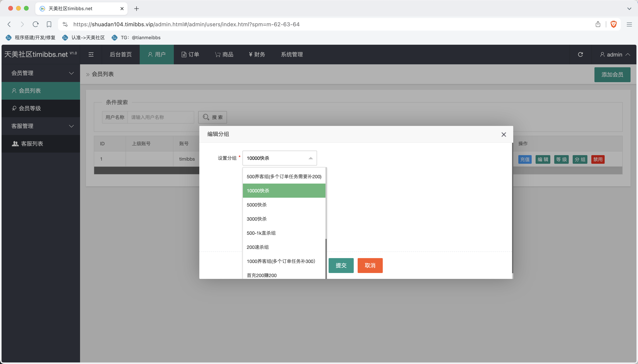Click the browser share icon
Image resolution: width=638 pixels, height=364 pixels.
pyautogui.click(x=598, y=24)
